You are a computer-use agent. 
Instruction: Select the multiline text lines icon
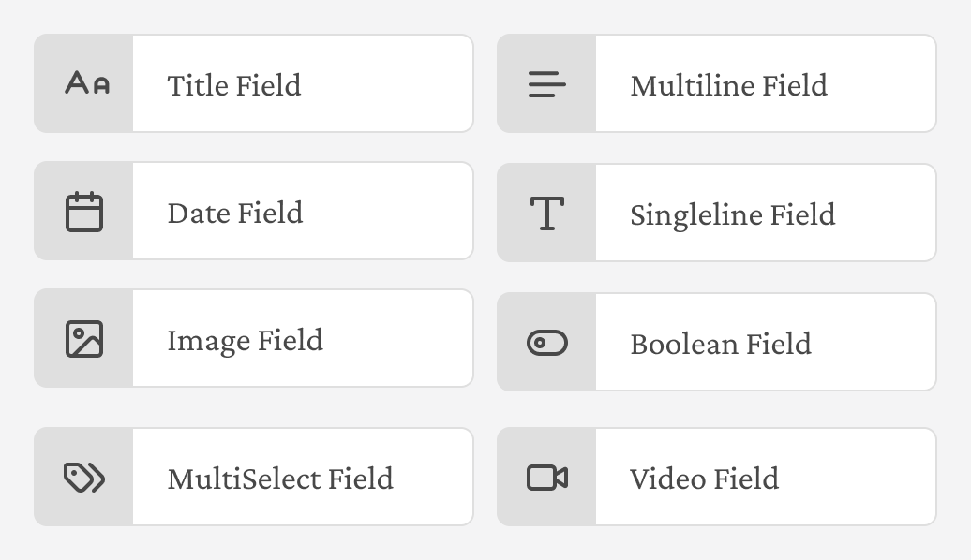coord(548,83)
